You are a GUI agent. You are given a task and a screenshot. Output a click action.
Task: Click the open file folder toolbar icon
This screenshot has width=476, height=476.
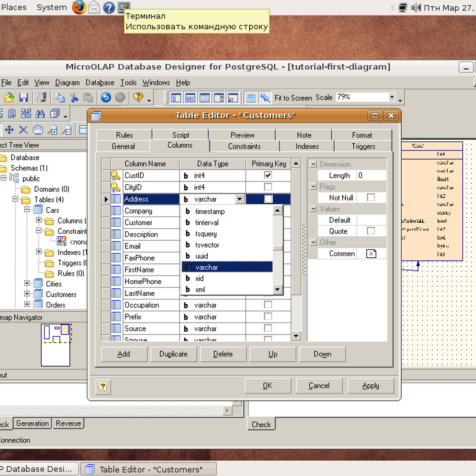pos(9,98)
